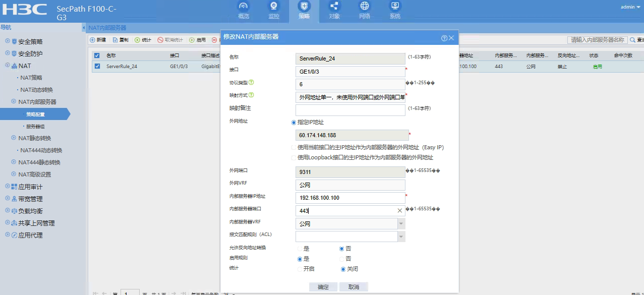
Task: Collapse the NAT tree node
Action: (8, 66)
